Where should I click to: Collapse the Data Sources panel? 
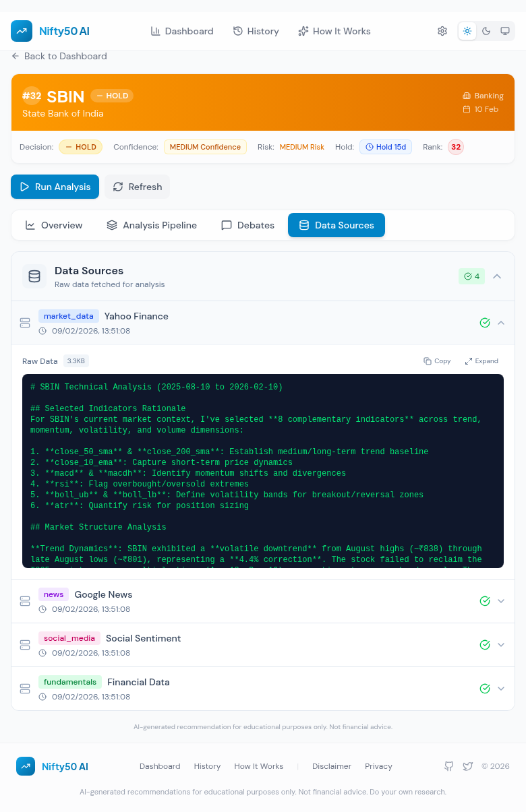[x=497, y=276]
